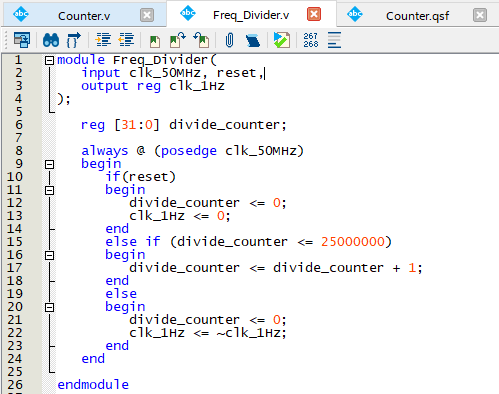Open Find with the binoculars icon
Screen dimensions: 499x394
(51, 40)
